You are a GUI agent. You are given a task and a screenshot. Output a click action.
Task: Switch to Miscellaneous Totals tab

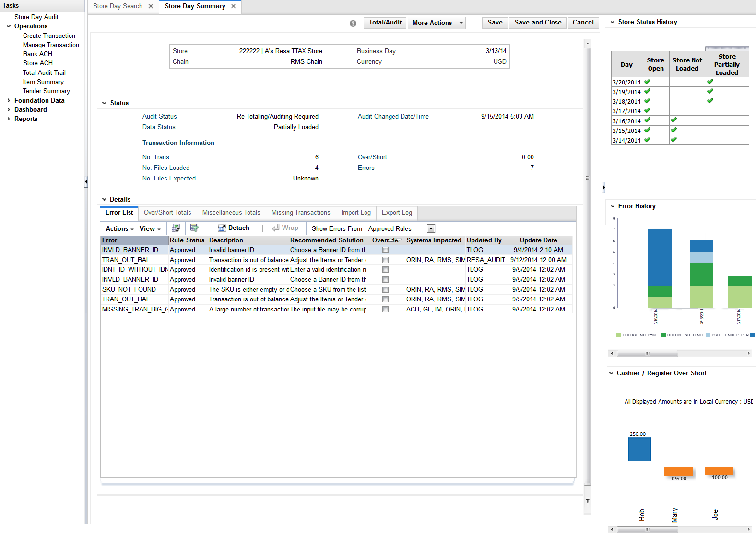[x=231, y=213]
